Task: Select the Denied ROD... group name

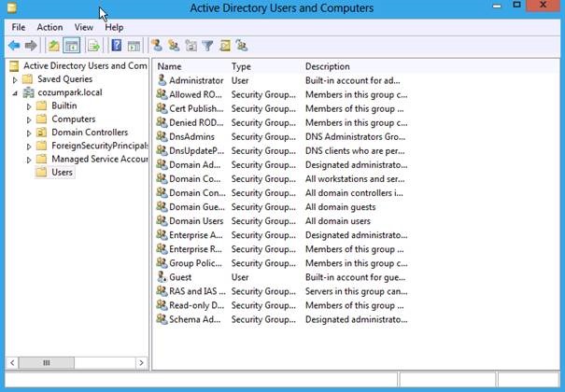Action: click(196, 123)
